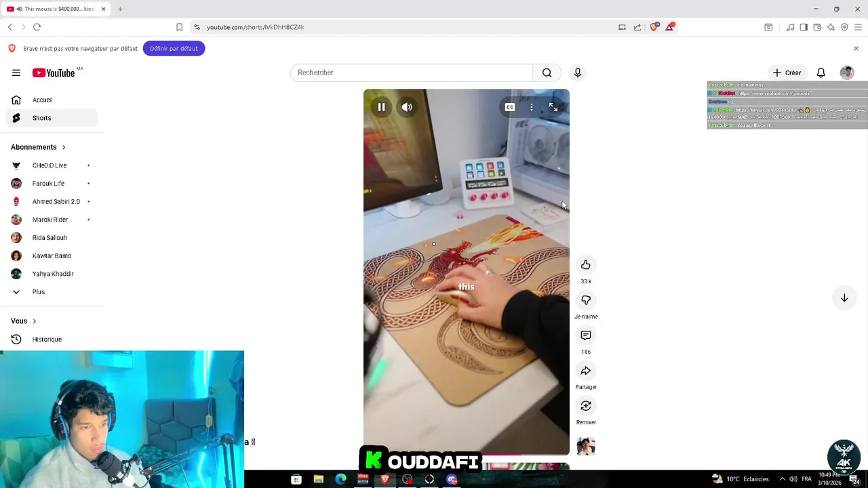Screen dimensions: 868x488
Task: Start voice search with microphone icon
Action: tap(578, 73)
